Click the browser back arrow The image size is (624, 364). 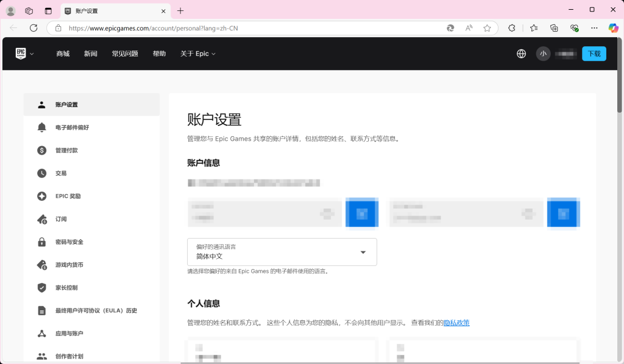click(13, 28)
